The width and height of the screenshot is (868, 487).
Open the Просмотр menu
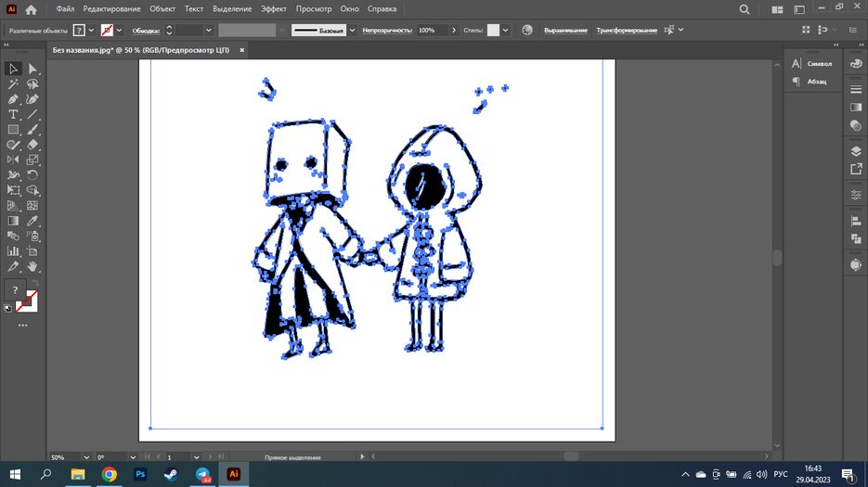(x=314, y=9)
